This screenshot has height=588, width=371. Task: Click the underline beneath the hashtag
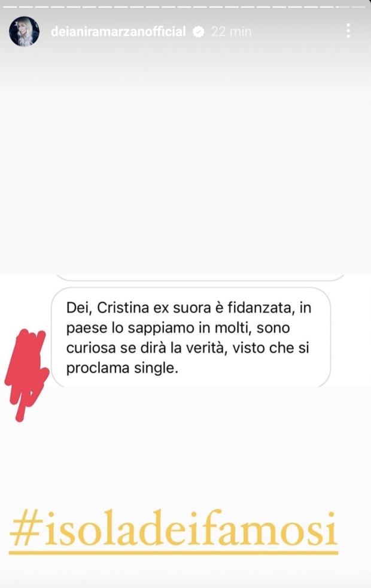click(x=173, y=553)
